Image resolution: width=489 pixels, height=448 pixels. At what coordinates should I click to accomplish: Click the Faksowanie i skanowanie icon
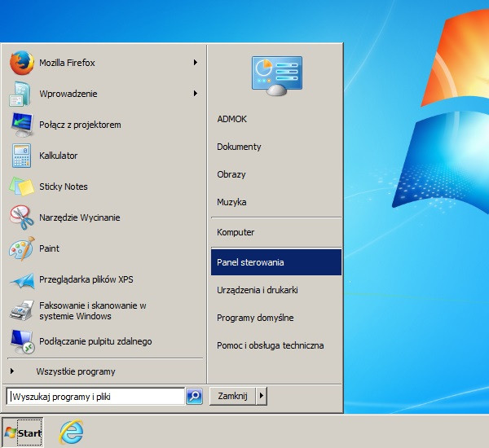21,310
